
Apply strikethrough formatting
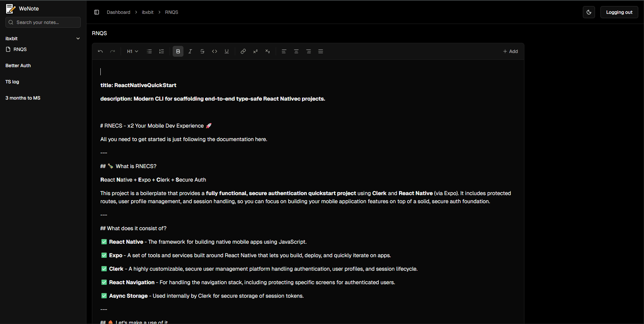(202, 51)
